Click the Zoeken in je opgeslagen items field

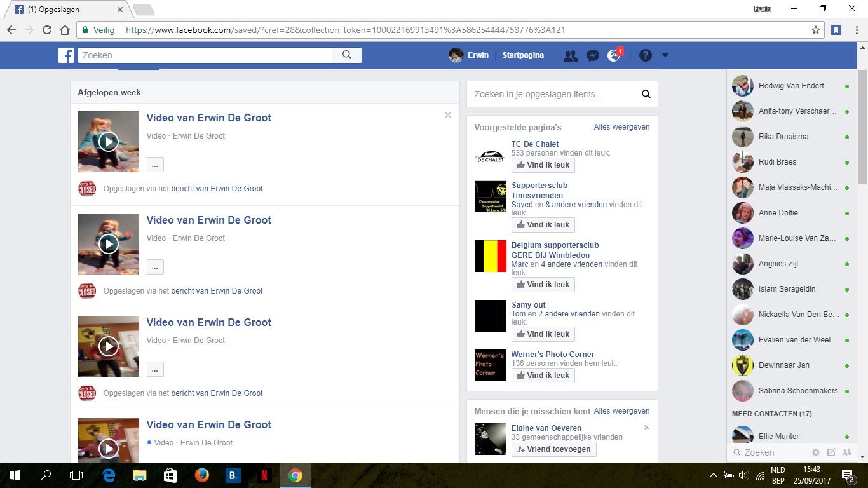point(553,94)
